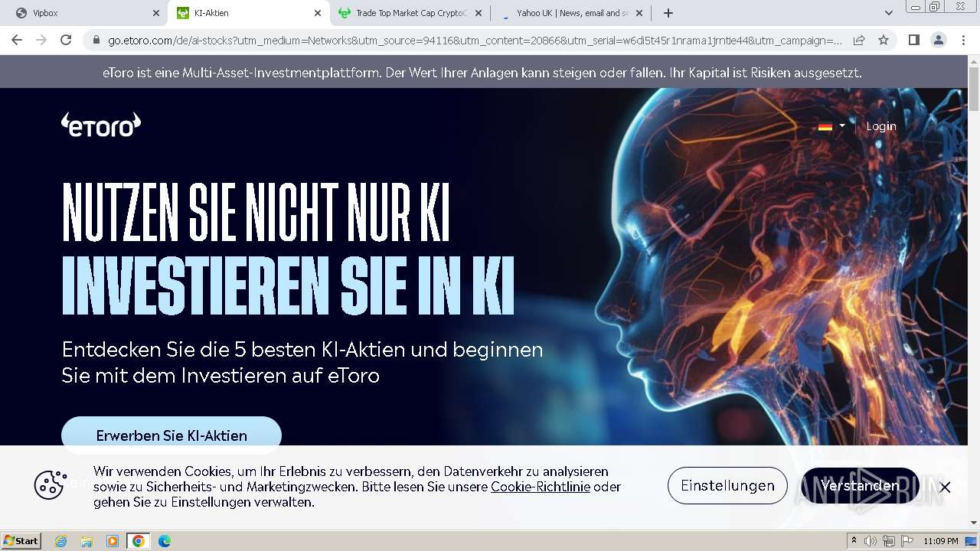Viewport: 980px width, 551px height.
Task: Show hidden system tray icons
Action: tap(854, 540)
